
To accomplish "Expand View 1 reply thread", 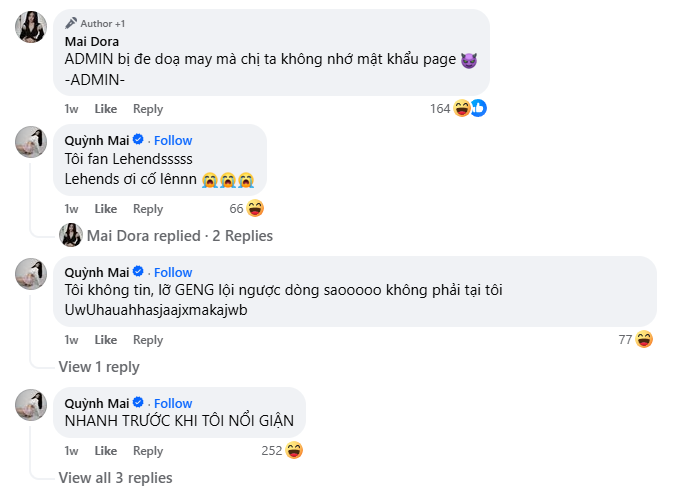I will tap(99, 367).
